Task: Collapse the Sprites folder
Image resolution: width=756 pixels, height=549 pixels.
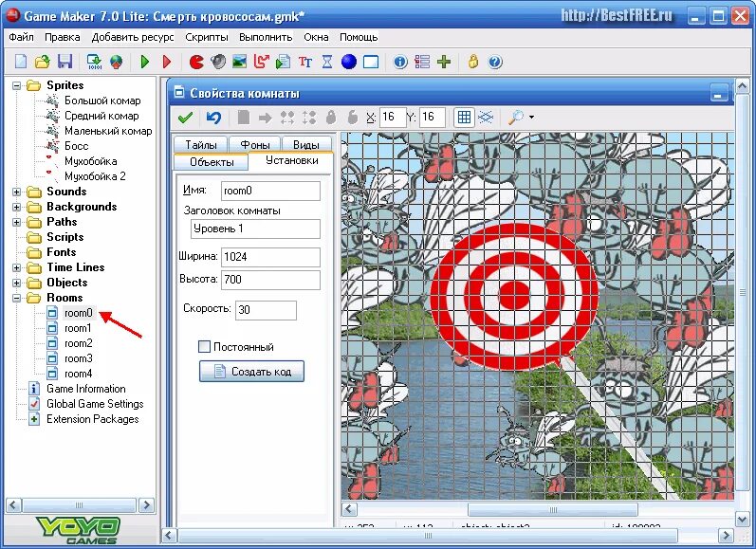Action: [x=17, y=85]
